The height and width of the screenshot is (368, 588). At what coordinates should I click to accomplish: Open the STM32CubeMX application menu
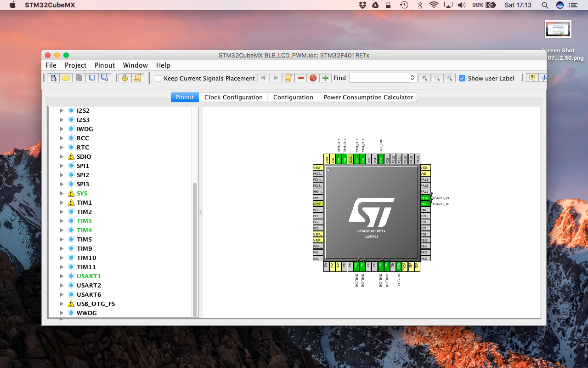[x=50, y=5]
